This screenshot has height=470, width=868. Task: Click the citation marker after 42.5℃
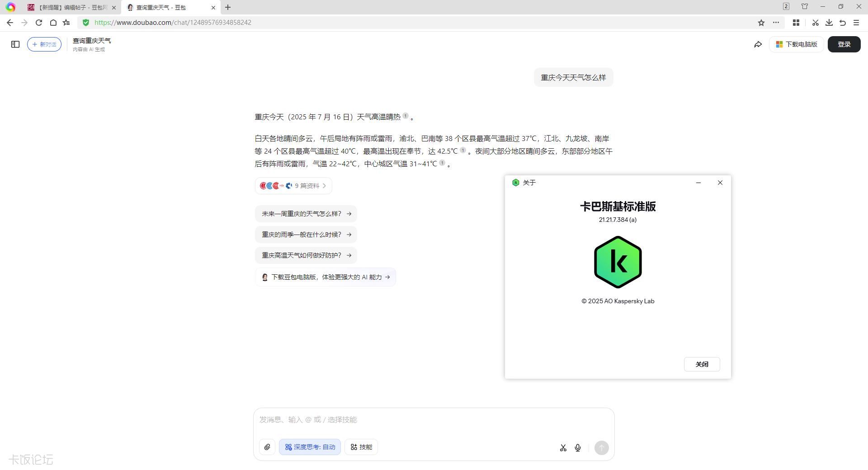(x=463, y=150)
